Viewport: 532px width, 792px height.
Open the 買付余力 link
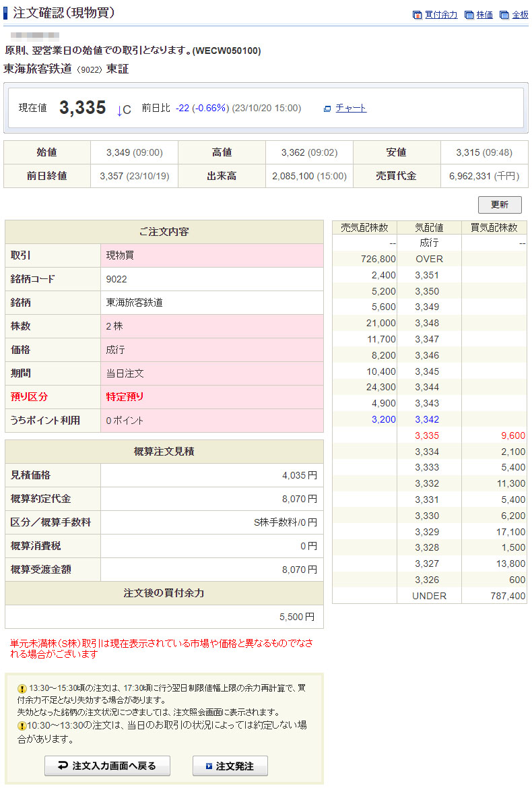(x=441, y=15)
